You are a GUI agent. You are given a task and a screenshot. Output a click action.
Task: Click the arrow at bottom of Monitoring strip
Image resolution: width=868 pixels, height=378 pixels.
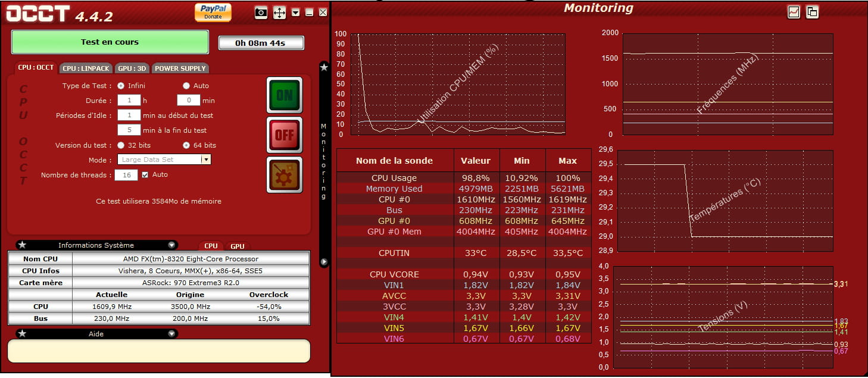(324, 262)
